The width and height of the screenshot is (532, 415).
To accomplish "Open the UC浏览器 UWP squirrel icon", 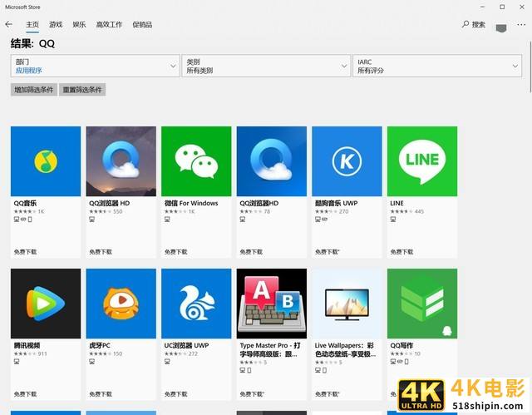I will [x=196, y=304].
